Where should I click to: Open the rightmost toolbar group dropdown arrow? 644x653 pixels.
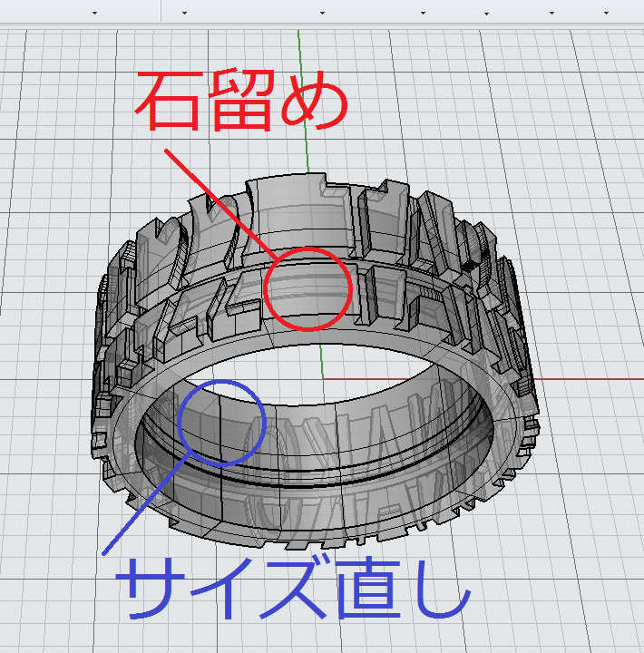point(606,14)
